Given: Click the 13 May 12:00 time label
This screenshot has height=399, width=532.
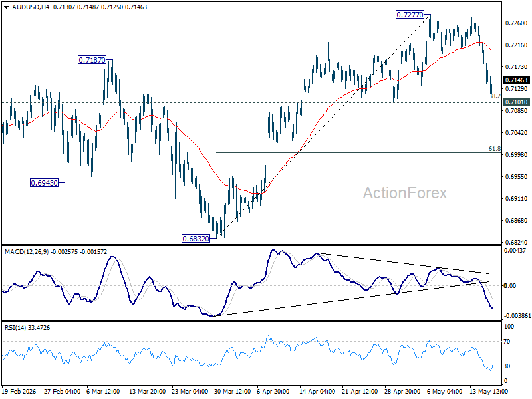Looking at the screenshot, I should [x=489, y=391].
